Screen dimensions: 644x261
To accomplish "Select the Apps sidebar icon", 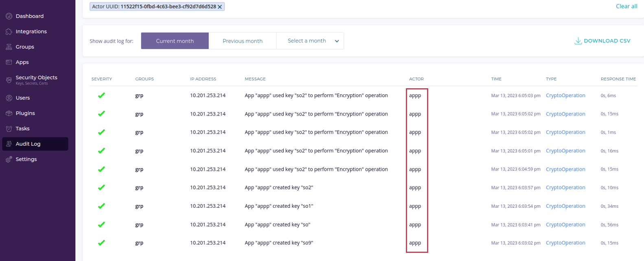I will point(9,62).
